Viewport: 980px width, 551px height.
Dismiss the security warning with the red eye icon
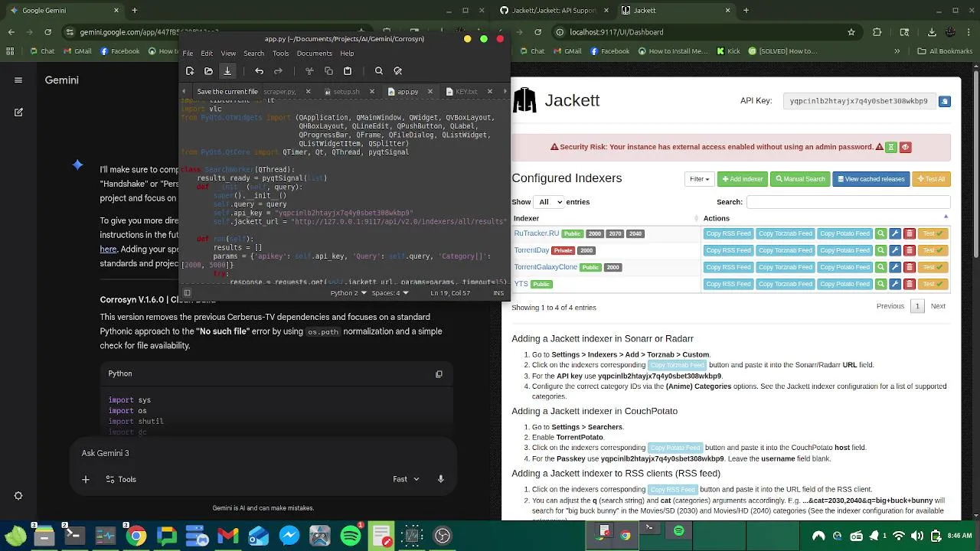(905, 147)
